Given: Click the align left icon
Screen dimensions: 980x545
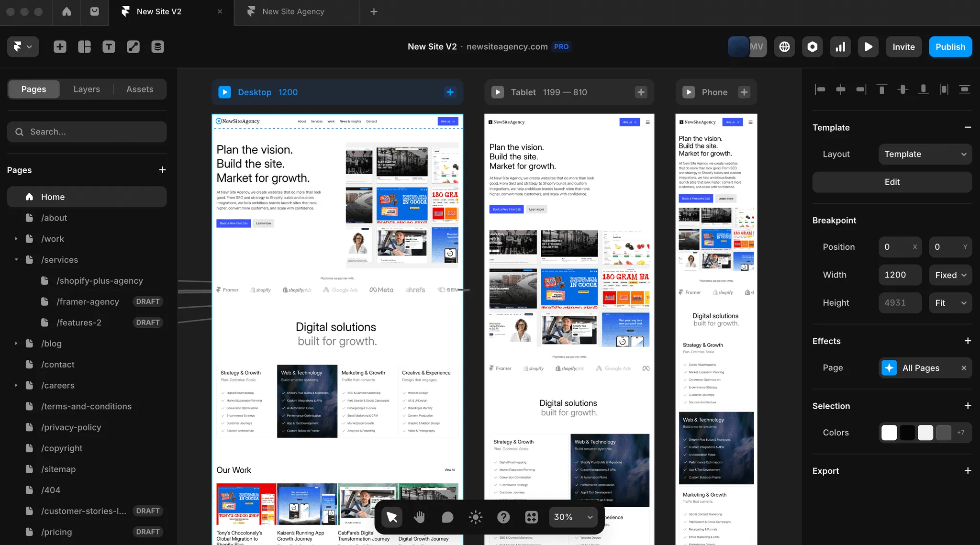Looking at the screenshot, I should click(x=820, y=89).
